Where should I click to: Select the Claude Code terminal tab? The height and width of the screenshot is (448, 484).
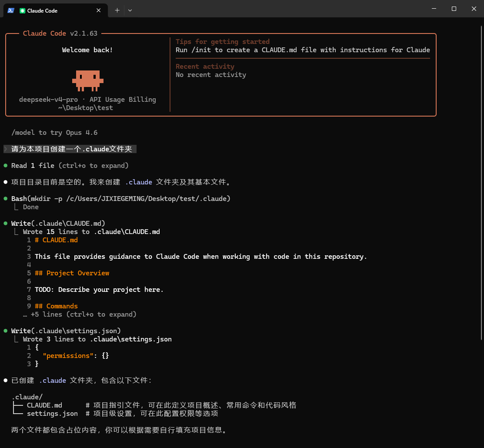click(x=56, y=10)
